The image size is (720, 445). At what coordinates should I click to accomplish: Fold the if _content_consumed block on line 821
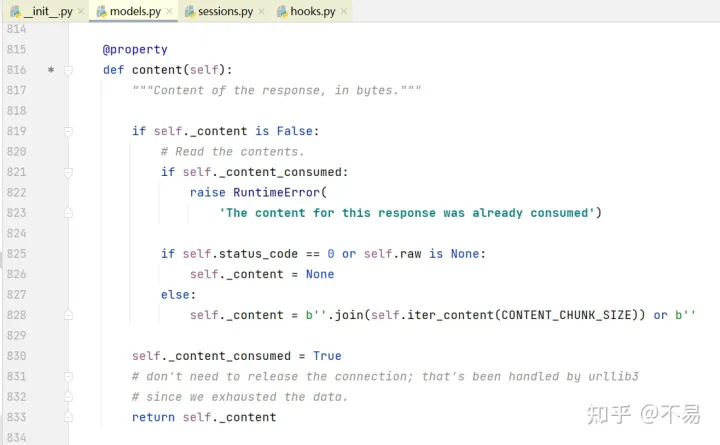pyautogui.click(x=68, y=173)
